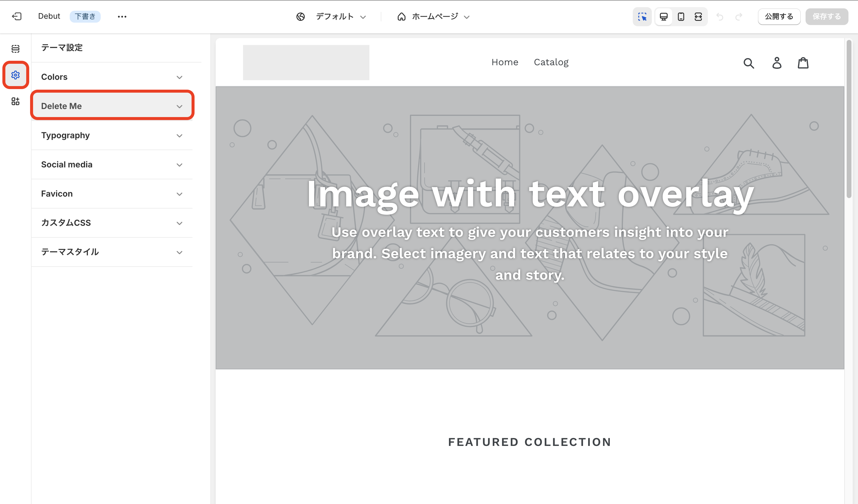Click the 保存する save button
The height and width of the screenshot is (504, 858).
826,17
